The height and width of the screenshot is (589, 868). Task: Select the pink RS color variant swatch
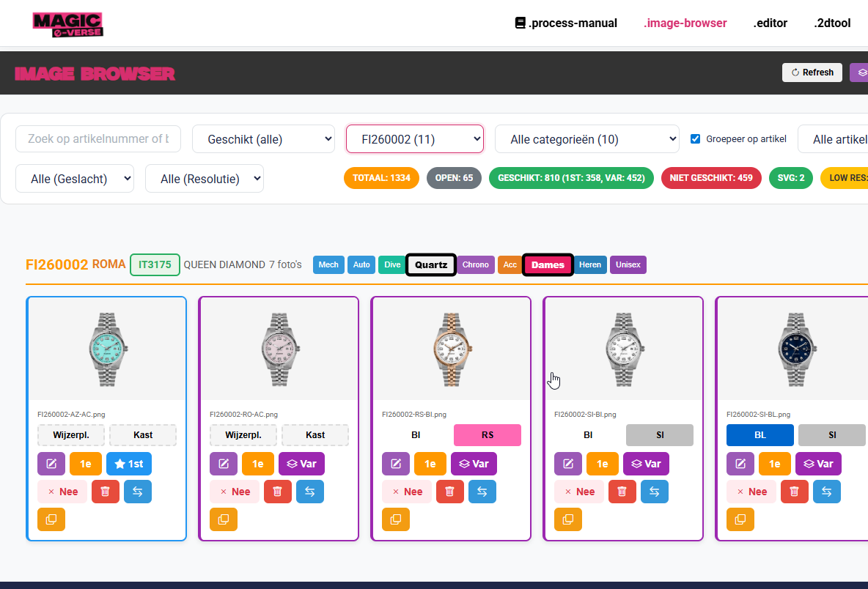click(x=487, y=434)
